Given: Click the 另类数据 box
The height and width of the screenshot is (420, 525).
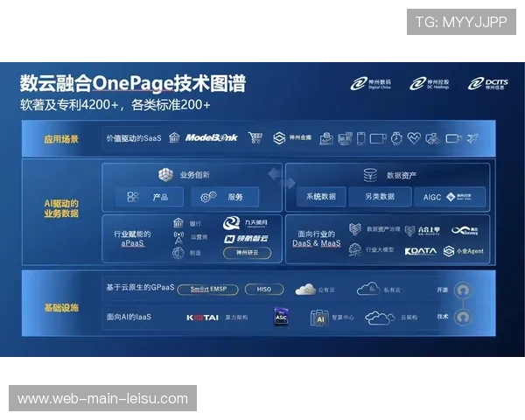Looking at the screenshot, I should (380, 197).
